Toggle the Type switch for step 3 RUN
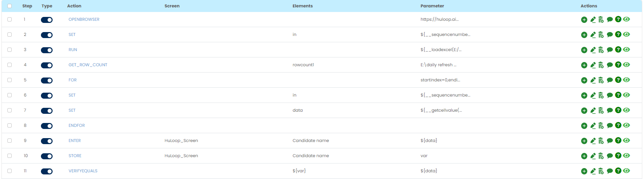Image resolution: width=644 pixels, height=179 pixels. [x=47, y=50]
